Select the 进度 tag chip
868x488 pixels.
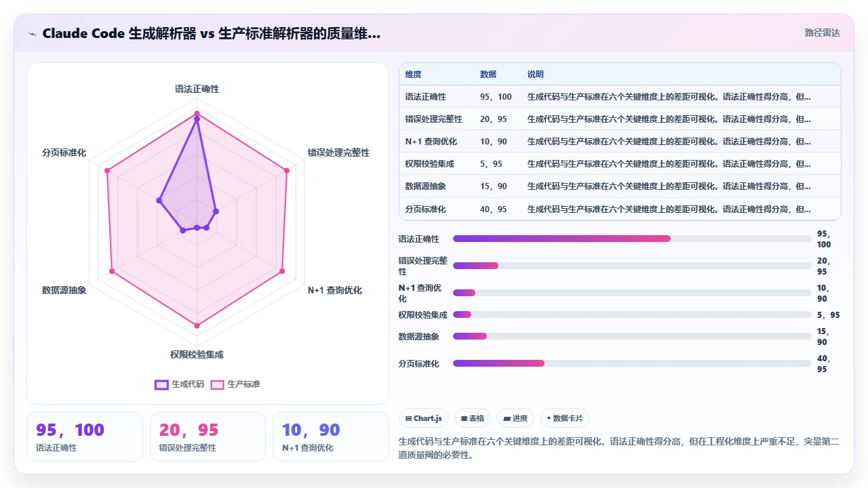[515, 418]
